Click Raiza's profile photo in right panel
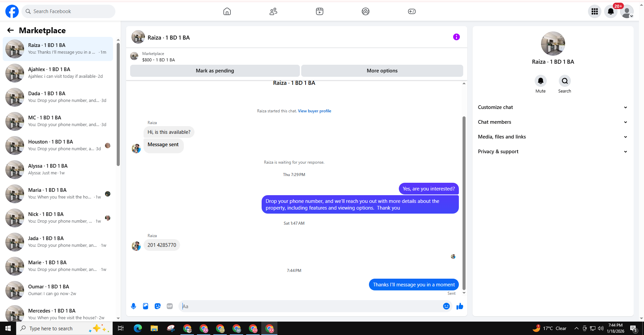 (553, 44)
